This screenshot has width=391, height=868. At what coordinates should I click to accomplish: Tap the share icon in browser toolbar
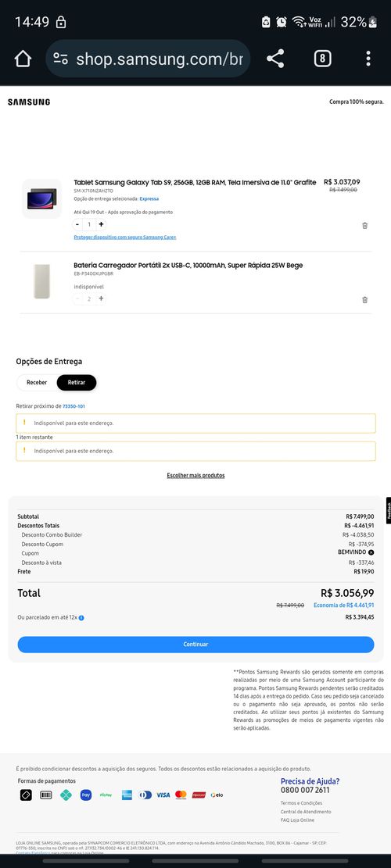pyautogui.click(x=275, y=59)
